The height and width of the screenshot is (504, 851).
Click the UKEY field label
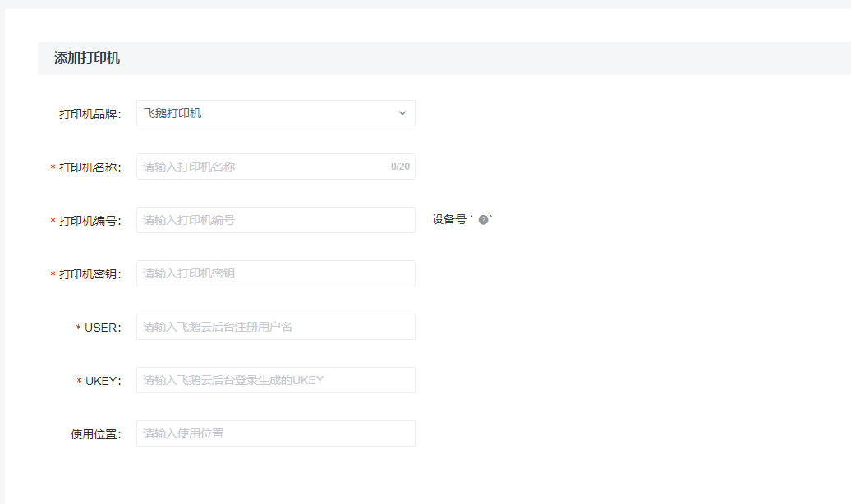coord(103,381)
